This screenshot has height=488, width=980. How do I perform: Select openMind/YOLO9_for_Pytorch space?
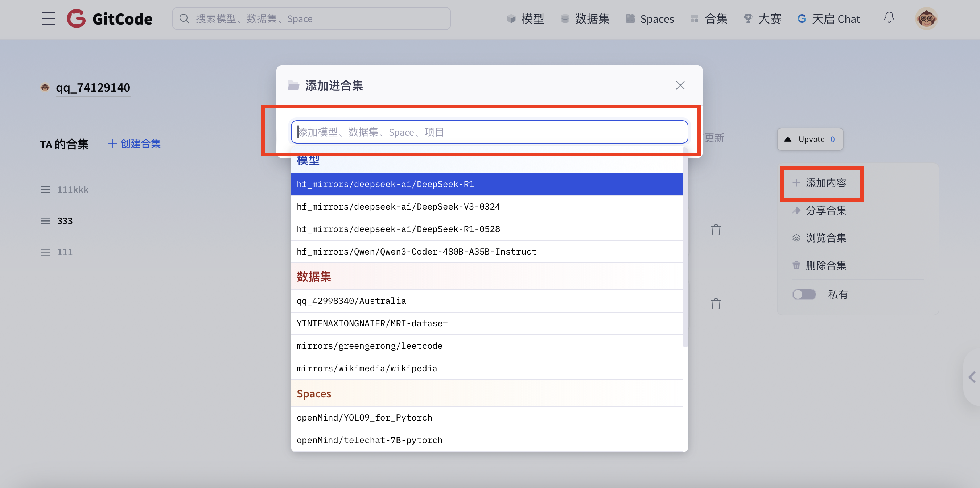[487, 418]
